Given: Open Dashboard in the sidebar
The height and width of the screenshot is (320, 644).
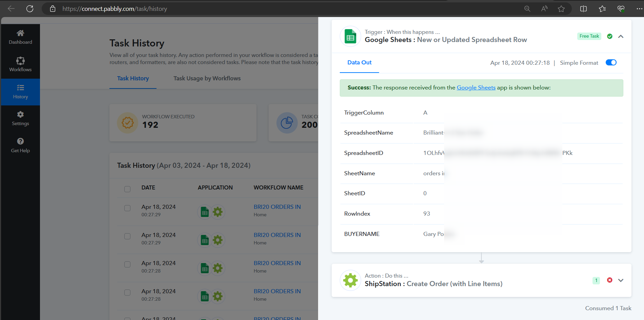Looking at the screenshot, I should 20,37.
